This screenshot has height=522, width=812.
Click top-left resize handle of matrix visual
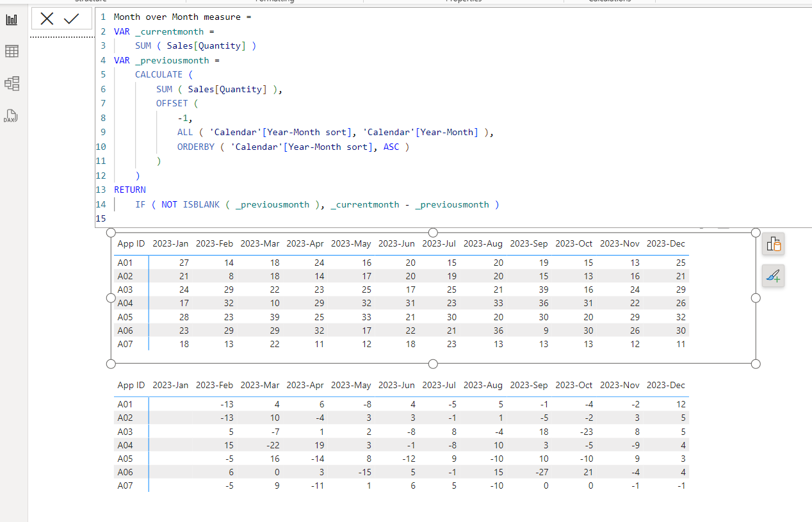coord(111,232)
